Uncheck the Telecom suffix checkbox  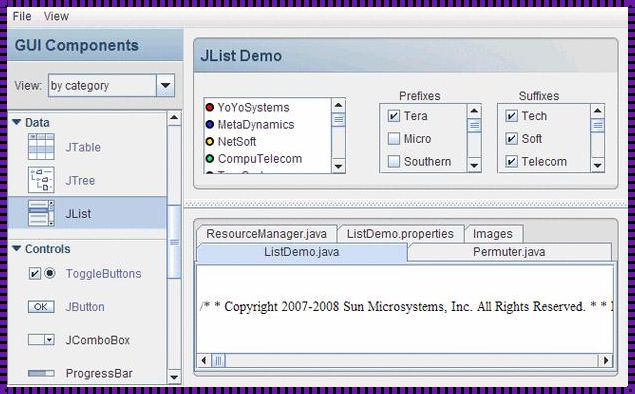pos(511,162)
